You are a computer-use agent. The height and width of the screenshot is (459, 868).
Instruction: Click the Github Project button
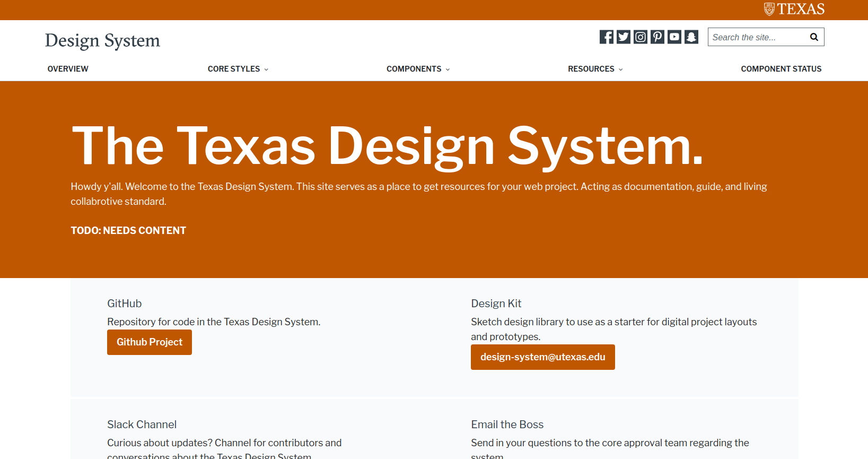click(x=150, y=342)
